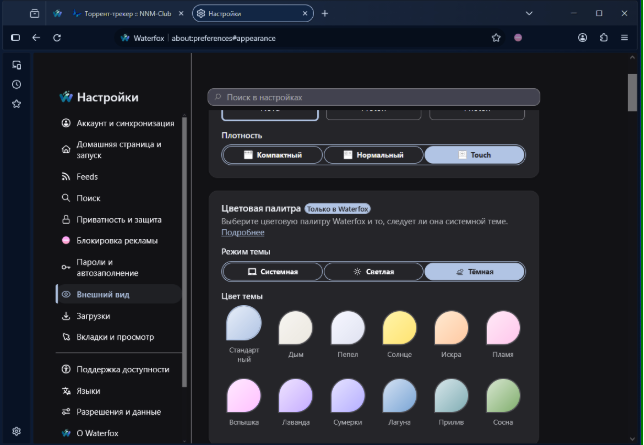Open the tab manager icon in tab bar
This screenshot has width=644, height=445.
pos(34,14)
